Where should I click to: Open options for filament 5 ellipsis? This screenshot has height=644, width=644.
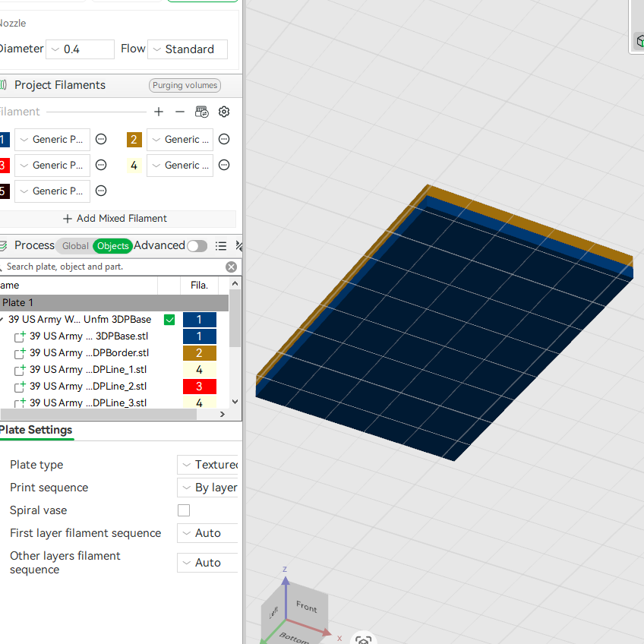101,191
